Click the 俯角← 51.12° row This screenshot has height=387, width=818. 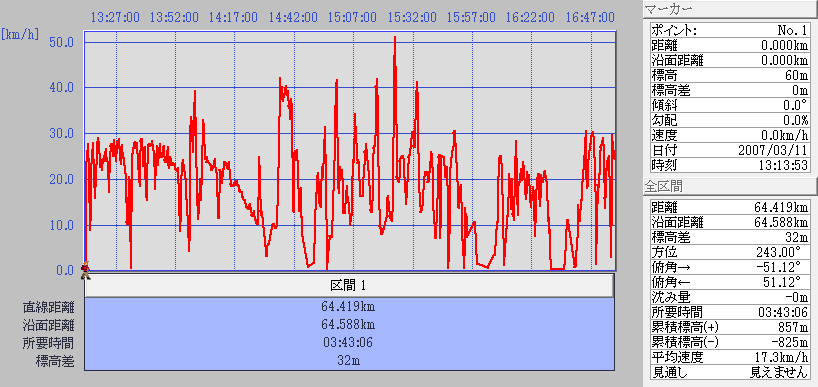click(730, 283)
